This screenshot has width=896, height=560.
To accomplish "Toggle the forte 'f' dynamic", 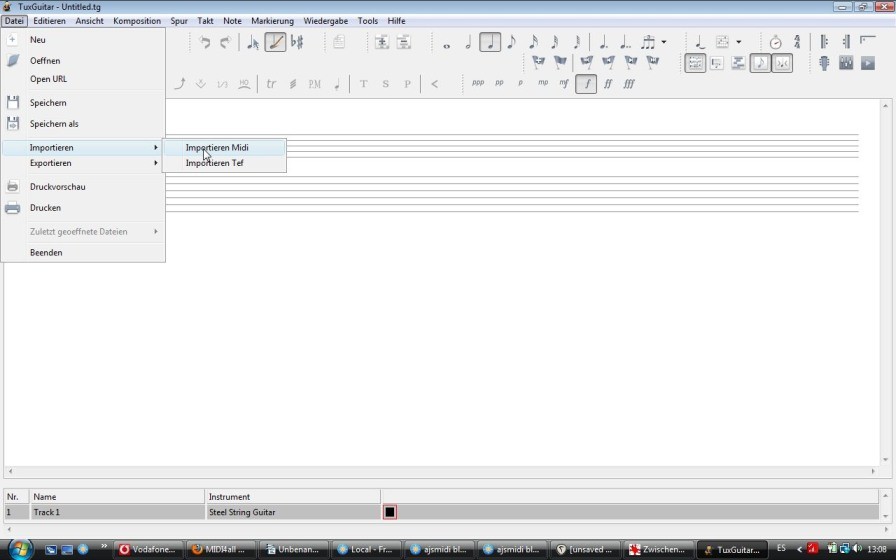I will (x=586, y=83).
